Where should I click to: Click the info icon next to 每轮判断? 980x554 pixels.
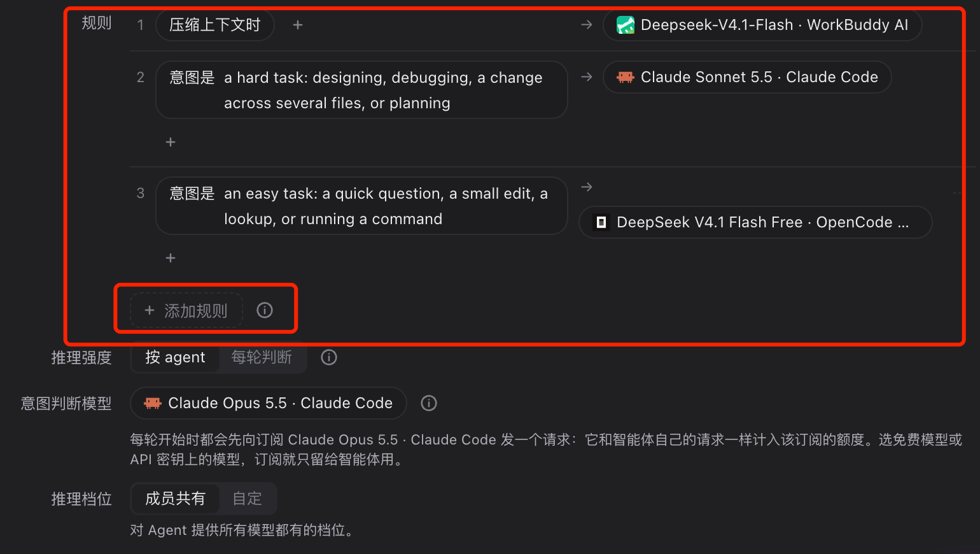(x=329, y=357)
